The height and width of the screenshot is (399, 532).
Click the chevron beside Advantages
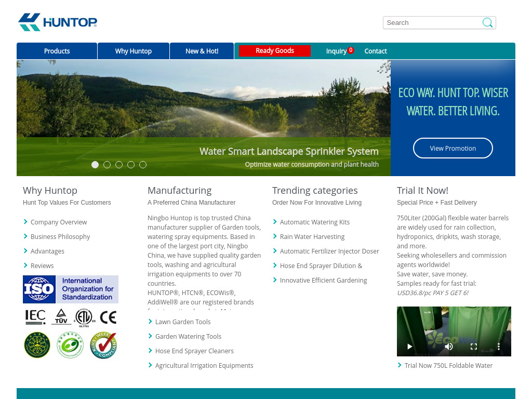point(25,251)
